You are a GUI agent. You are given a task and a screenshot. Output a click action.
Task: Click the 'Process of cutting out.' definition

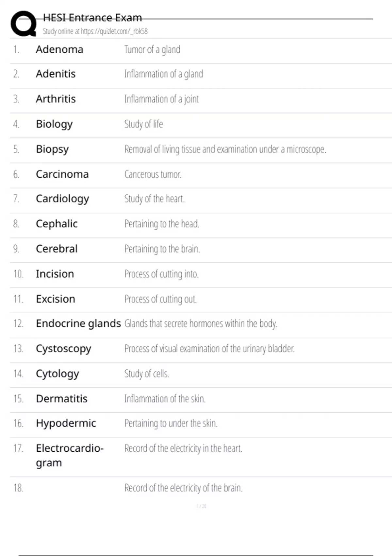point(160,299)
